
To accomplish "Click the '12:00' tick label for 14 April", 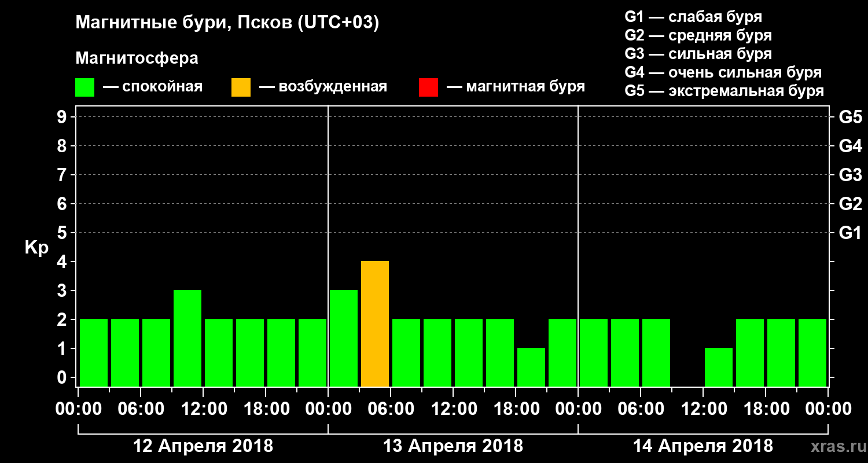I will click(703, 409).
